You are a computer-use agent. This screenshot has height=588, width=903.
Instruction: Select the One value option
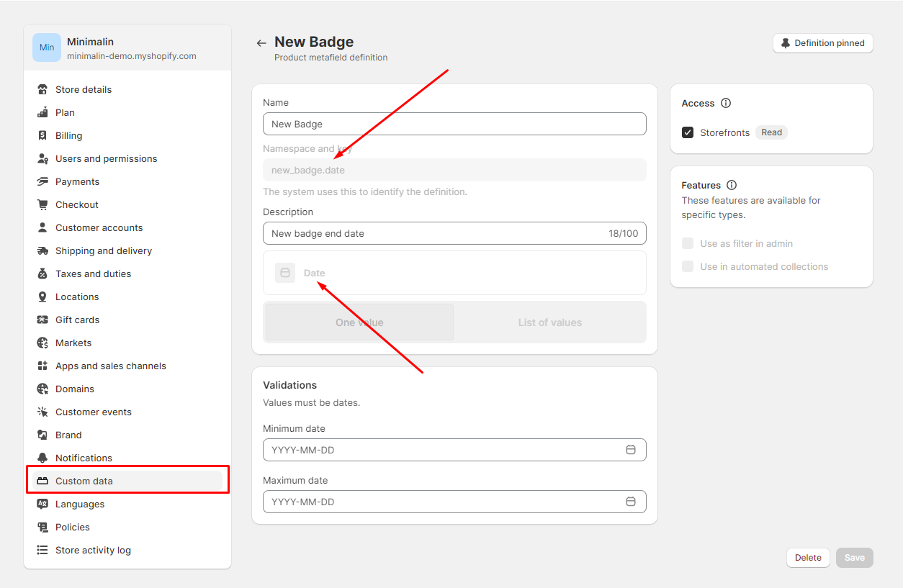(359, 322)
